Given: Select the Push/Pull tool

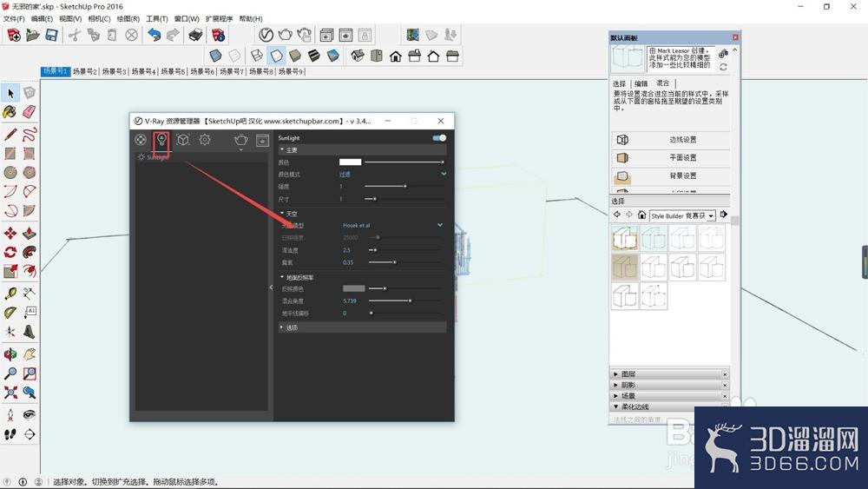Looking at the screenshot, I should pos(30,233).
